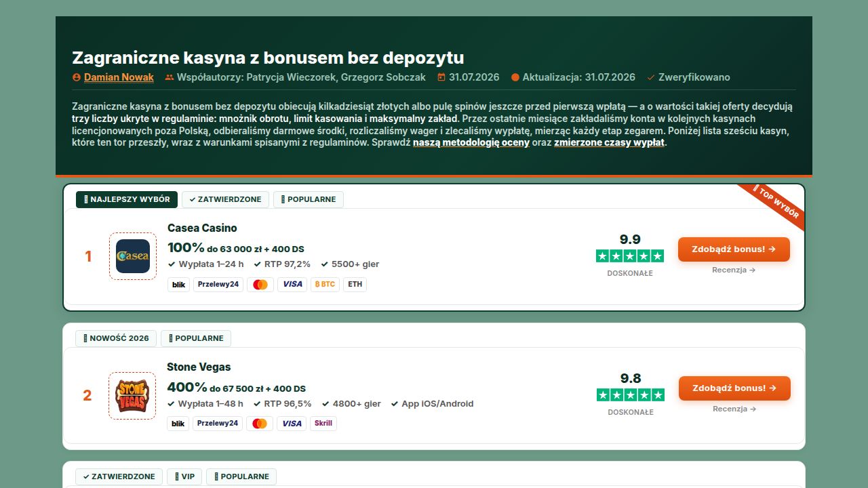Click the 9.9 rating score
This screenshot has height=488, width=868.
pyautogui.click(x=630, y=239)
